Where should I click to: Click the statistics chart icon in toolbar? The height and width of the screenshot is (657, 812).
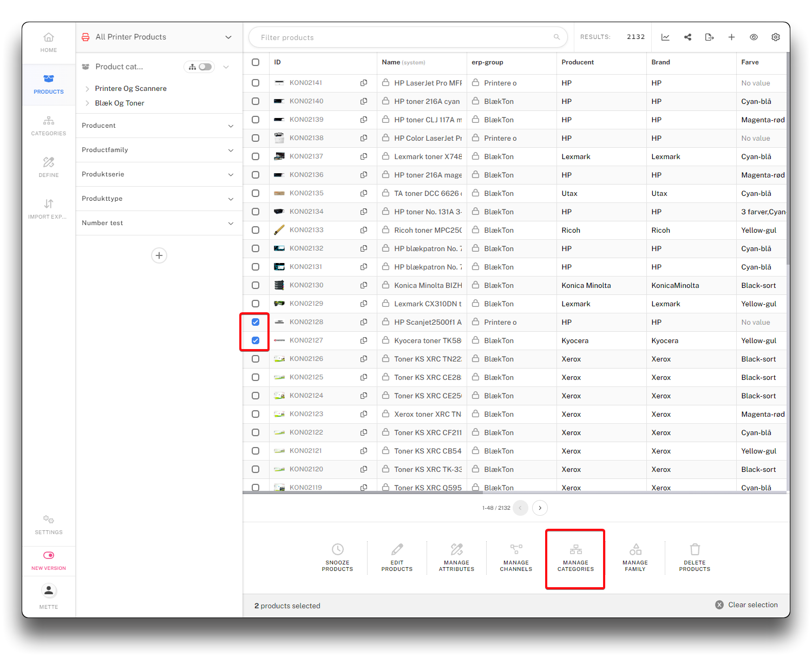tap(665, 37)
